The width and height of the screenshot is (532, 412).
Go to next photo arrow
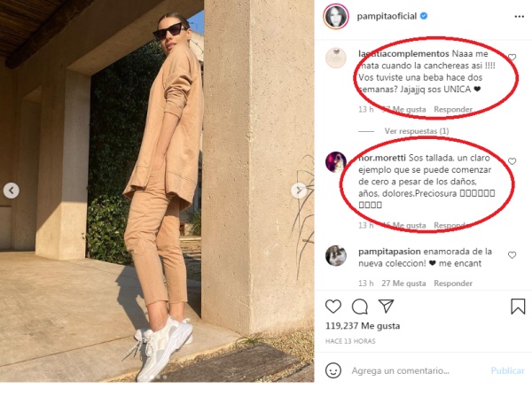[x=299, y=190]
